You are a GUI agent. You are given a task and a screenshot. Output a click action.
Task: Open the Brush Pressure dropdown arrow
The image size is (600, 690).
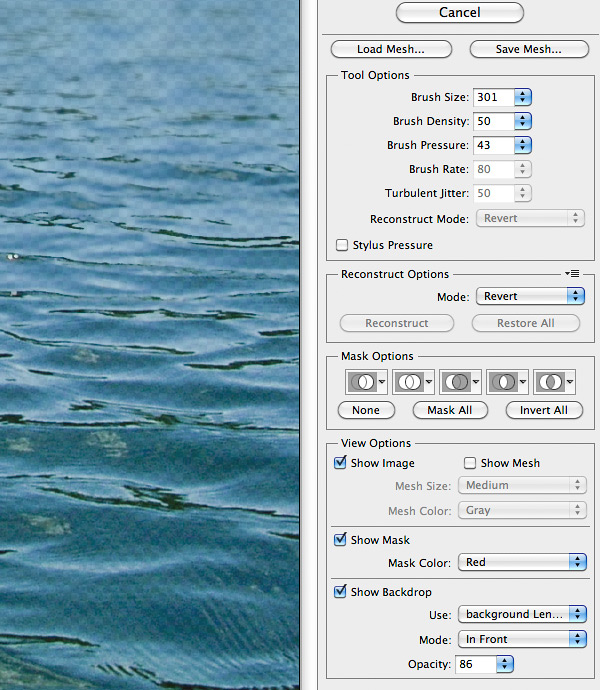[523, 145]
